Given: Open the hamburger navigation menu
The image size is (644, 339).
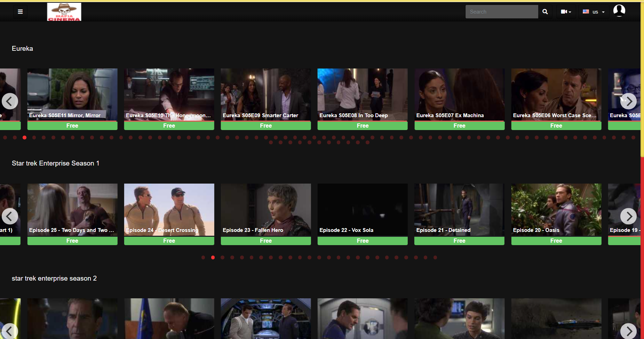Looking at the screenshot, I should tap(20, 11).
